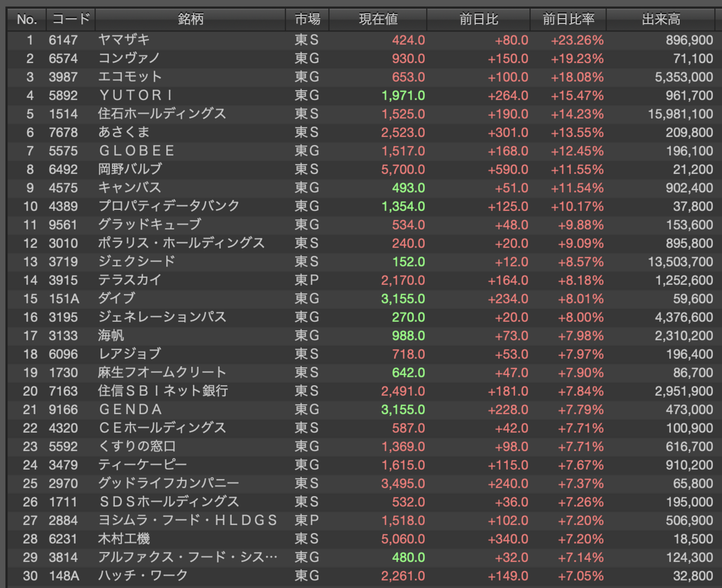Select the ジェクシード stock name

[x=137, y=262]
